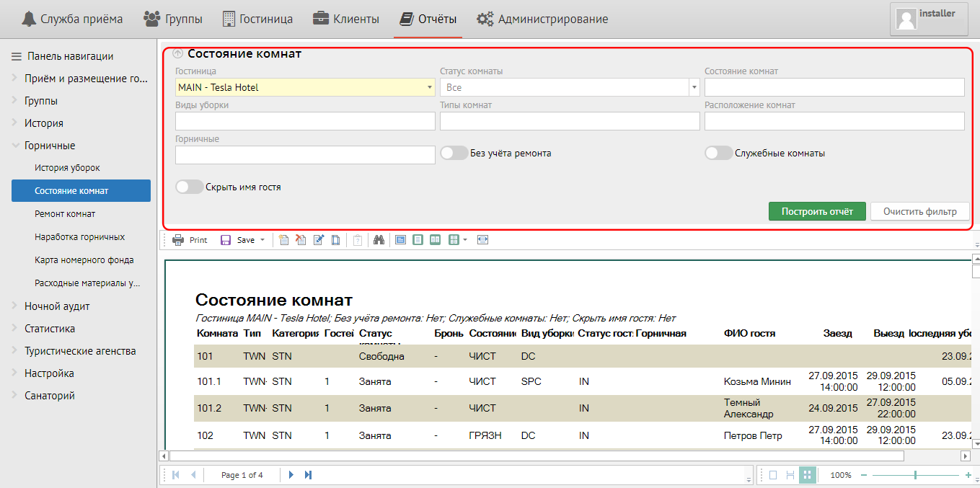Click the edit page pencil icon
The width and height of the screenshot is (980, 488).
tap(319, 240)
